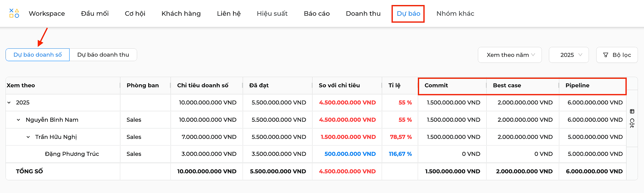Click the 78,57 % ratio value

tap(401, 137)
